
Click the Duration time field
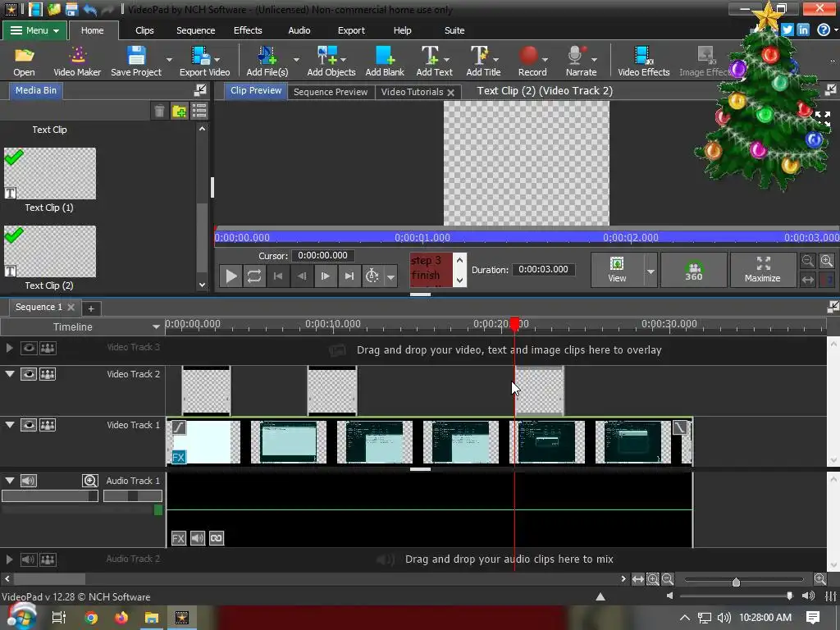pyautogui.click(x=543, y=269)
